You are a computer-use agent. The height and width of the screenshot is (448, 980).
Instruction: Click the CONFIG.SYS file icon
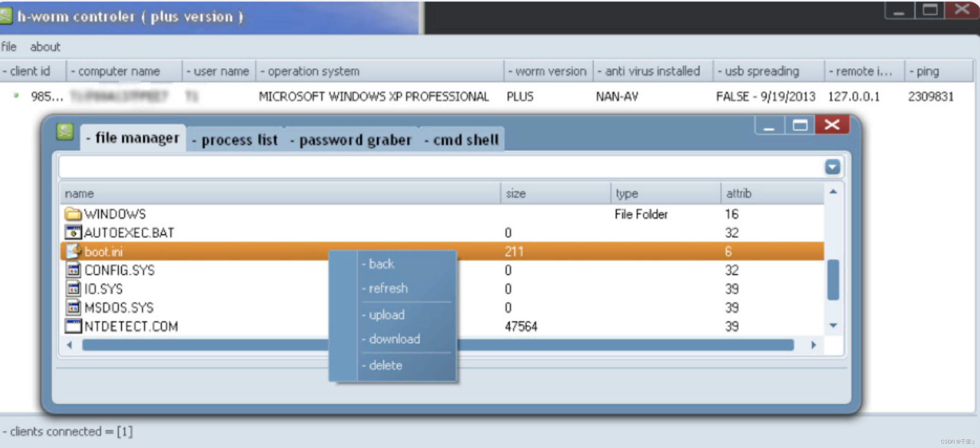tap(73, 270)
